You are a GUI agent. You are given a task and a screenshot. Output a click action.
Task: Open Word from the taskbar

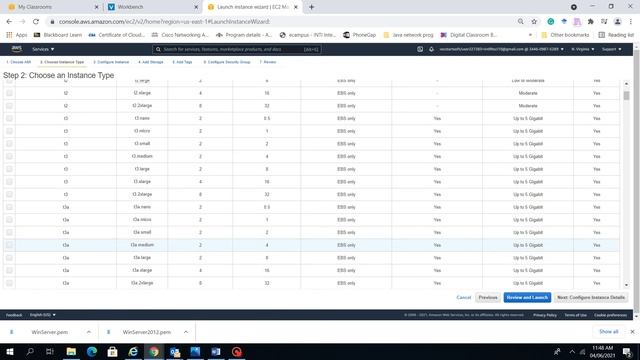pyautogui.click(x=216, y=351)
